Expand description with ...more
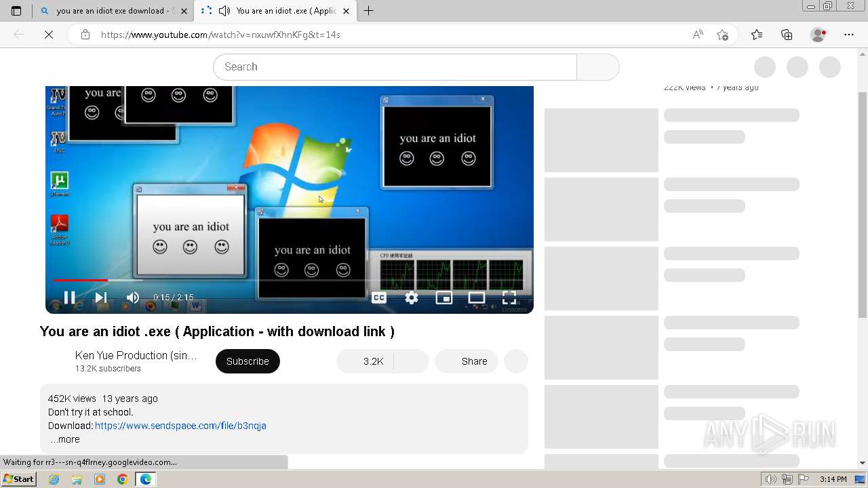 [65, 439]
